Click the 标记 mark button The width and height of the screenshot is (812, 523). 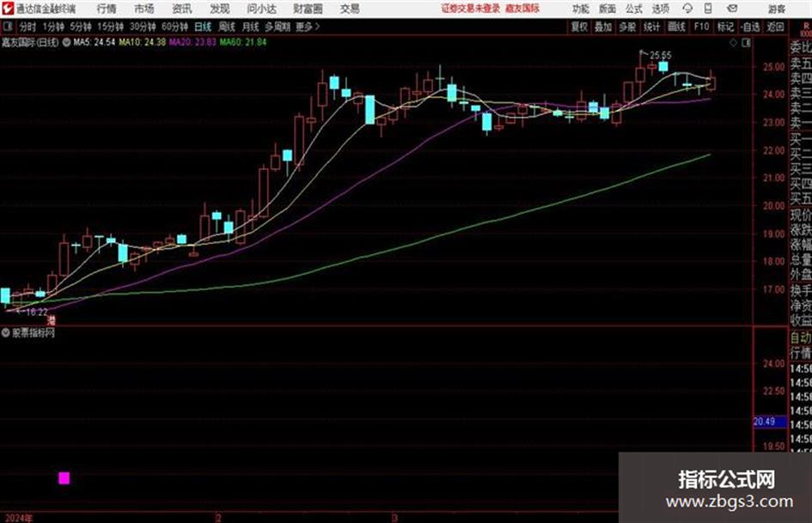tap(725, 27)
